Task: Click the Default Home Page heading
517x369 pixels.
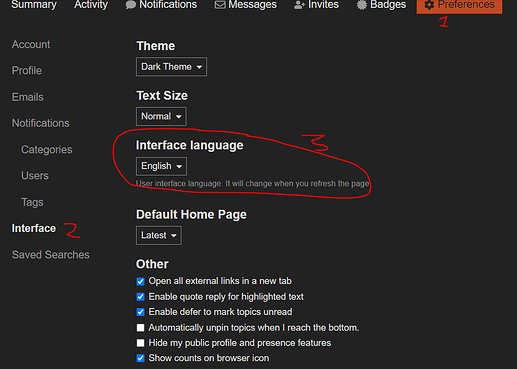Action: tap(191, 215)
